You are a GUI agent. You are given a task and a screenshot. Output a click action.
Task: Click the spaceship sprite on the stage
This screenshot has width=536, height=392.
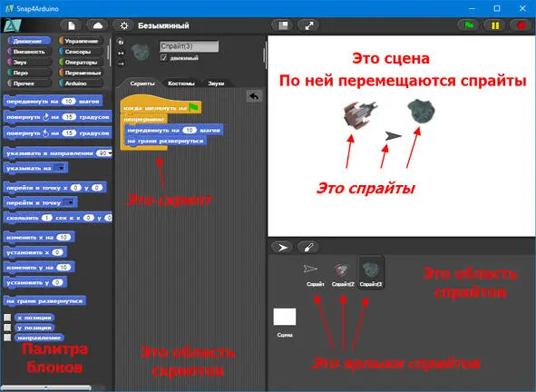(359, 114)
